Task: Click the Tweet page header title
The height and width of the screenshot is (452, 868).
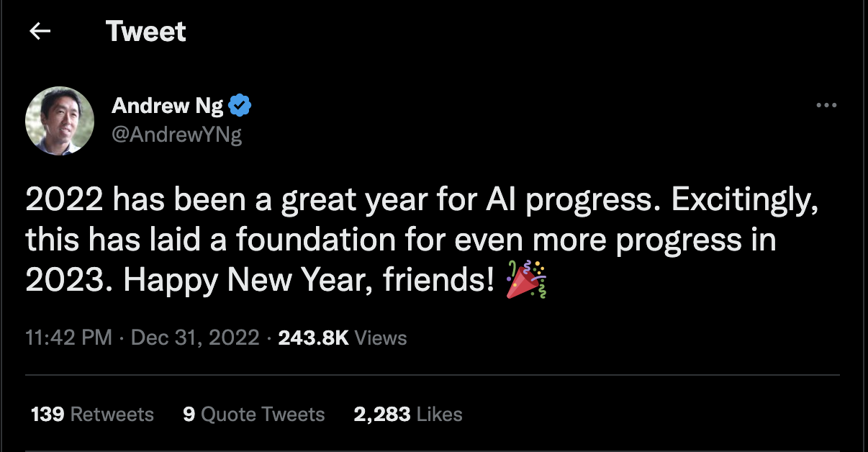Action: click(145, 32)
